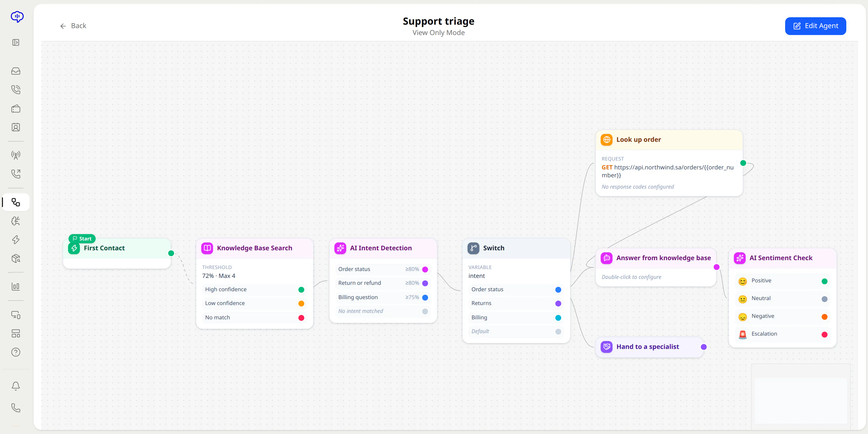Click the Returns purple port in Switch
The height and width of the screenshot is (434, 868).
tap(558, 304)
